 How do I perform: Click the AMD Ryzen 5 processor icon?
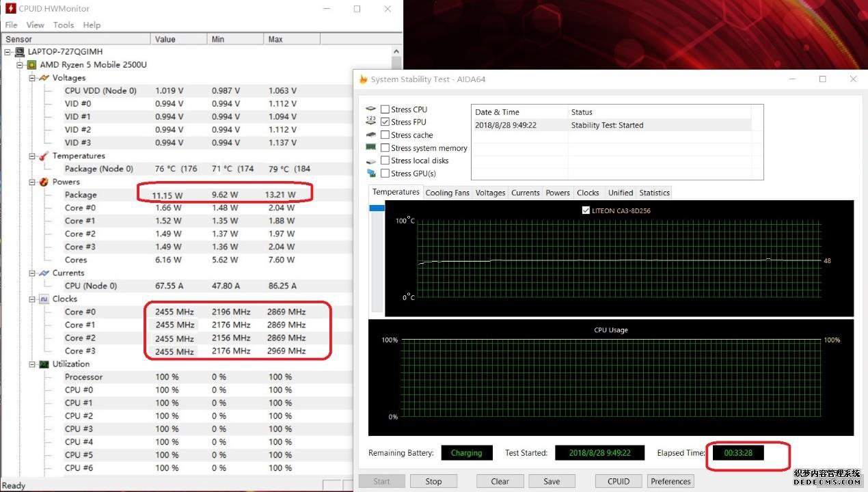[31, 65]
